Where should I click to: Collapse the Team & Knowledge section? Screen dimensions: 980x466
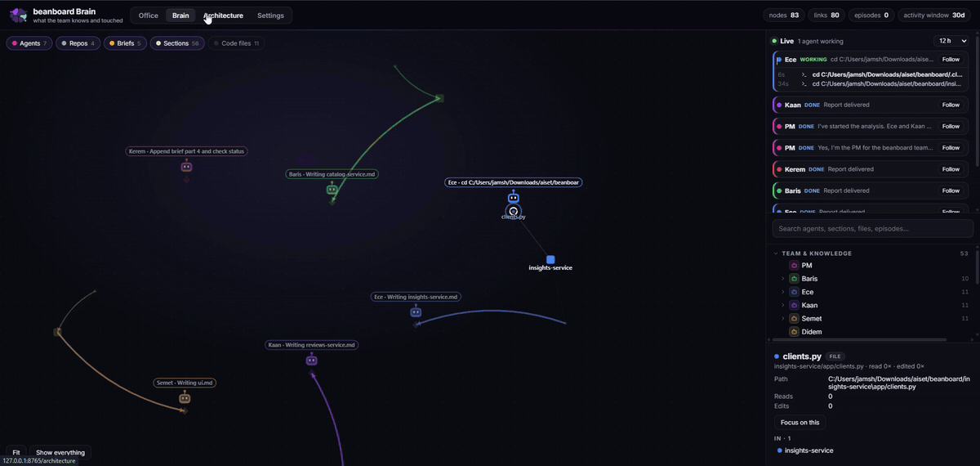[776, 253]
